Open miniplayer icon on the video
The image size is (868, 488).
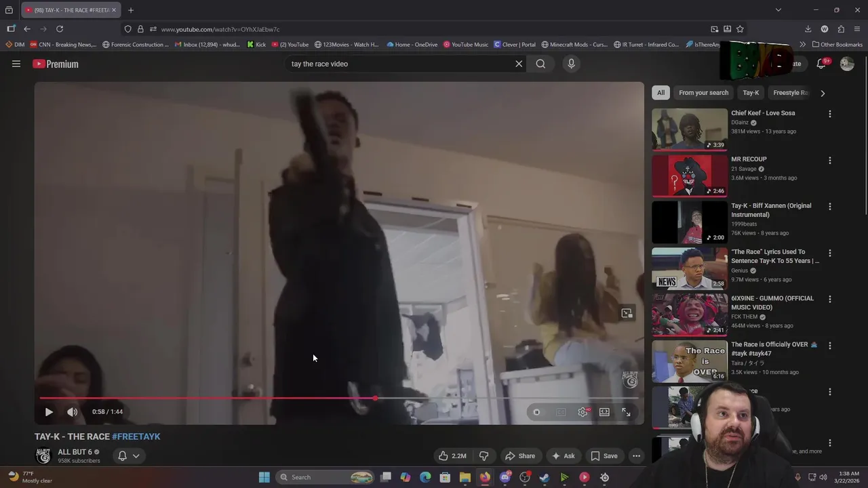coord(627,313)
